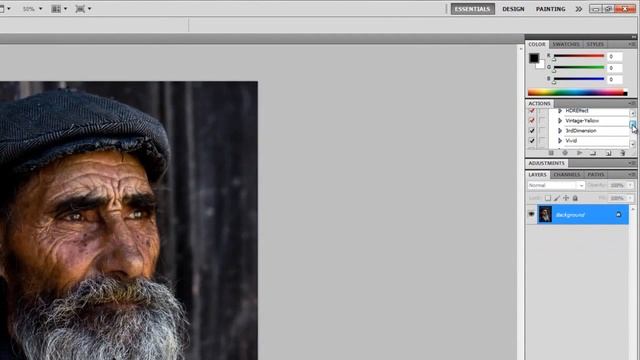Expand the Vintage-Yellow action
This screenshot has width=640, height=360.
click(560, 121)
